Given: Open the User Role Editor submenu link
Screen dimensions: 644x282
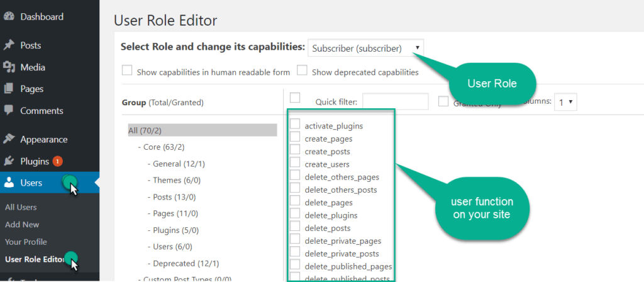Looking at the screenshot, I should tap(35, 259).
